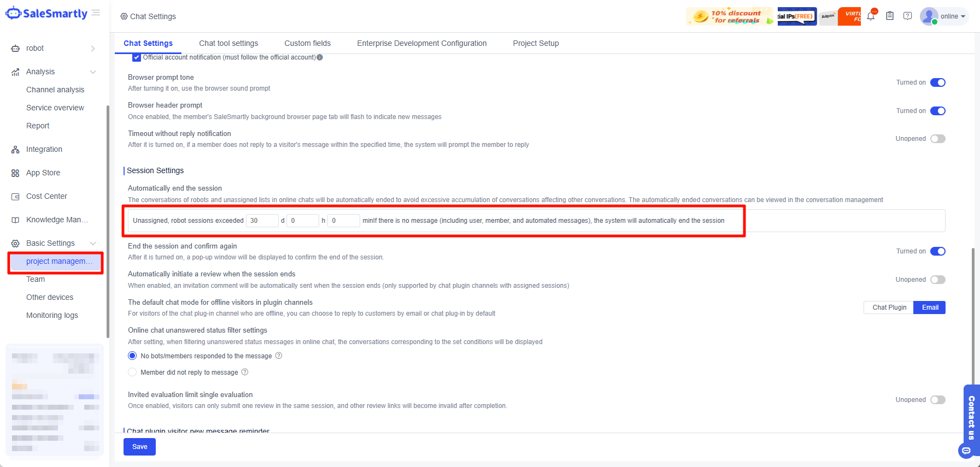Image resolution: width=980 pixels, height=467 pixels.
Task: Collapse the sidebar with the hamburger icon
Action: (96, 13)
